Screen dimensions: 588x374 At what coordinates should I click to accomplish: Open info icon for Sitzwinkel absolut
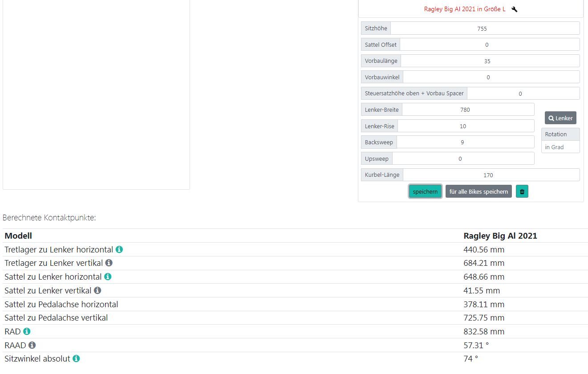pyautogui.click(x=76, y=359)
